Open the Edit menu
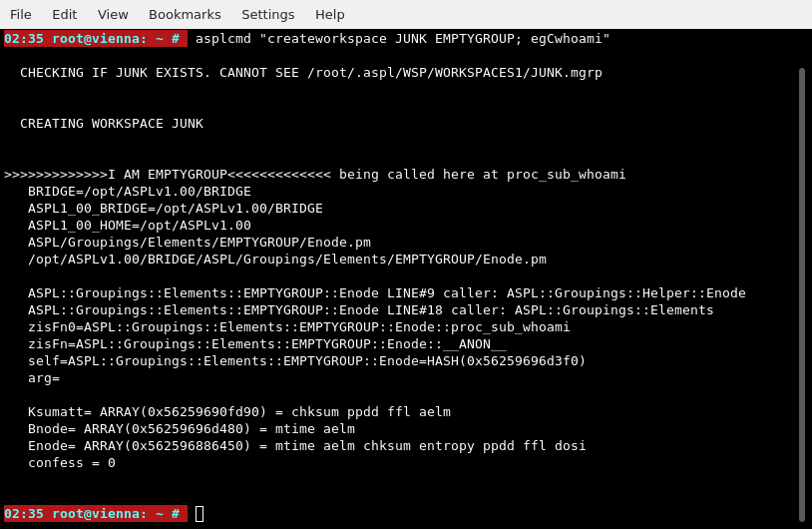The width and height of the screenshot is (812, 529). tap(65, 14)
